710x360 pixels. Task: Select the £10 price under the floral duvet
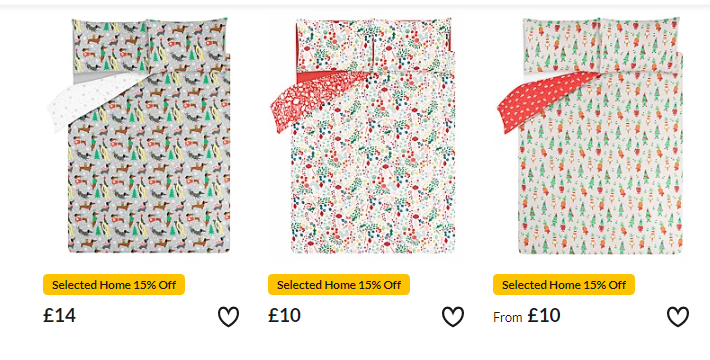click(x=284, y=315)
